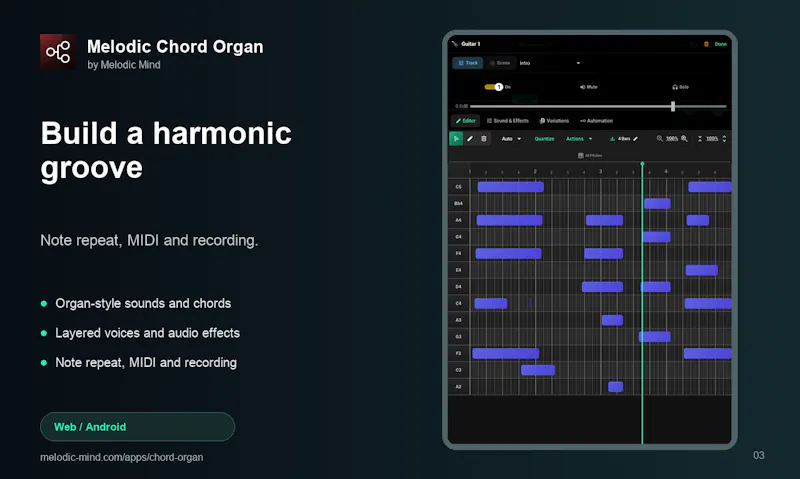The height and width of the screenshot is (479, 800).
Task: Open the Sound & Effects tab
Action: [x=508, y=121]
